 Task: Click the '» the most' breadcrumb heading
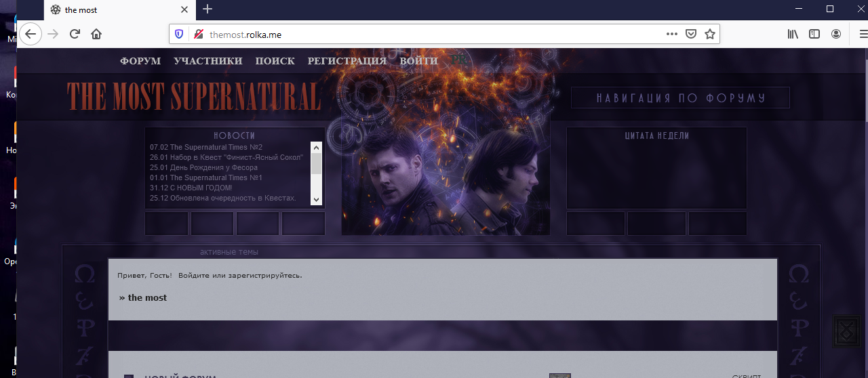143,297
